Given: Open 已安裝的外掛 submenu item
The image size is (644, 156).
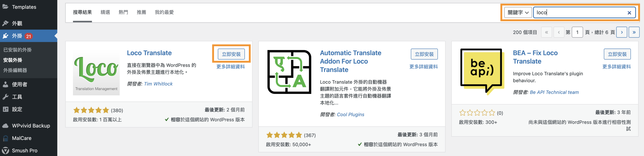Looking at the screenshot, I should pos(17,50).
